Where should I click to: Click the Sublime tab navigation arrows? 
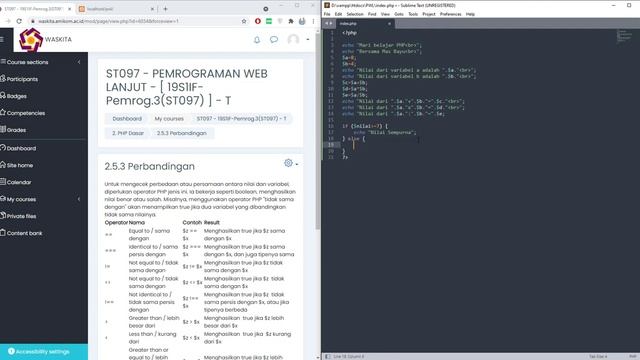pos(328,24)
